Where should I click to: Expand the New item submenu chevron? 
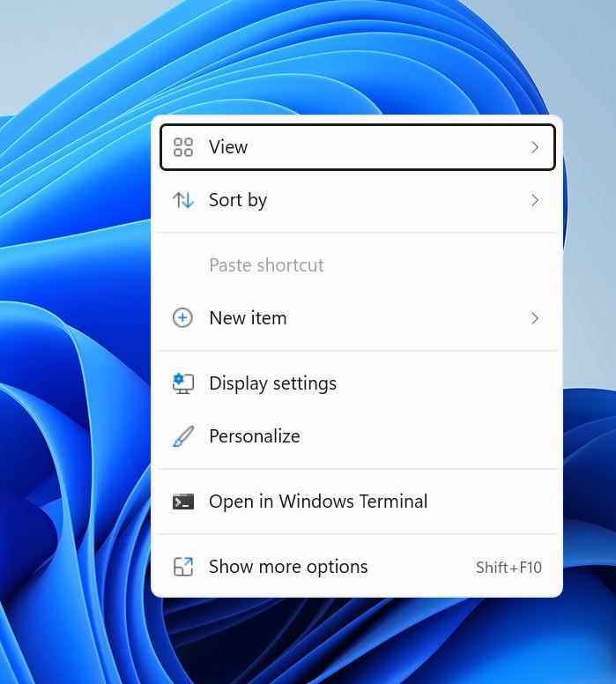pos(535,318)
